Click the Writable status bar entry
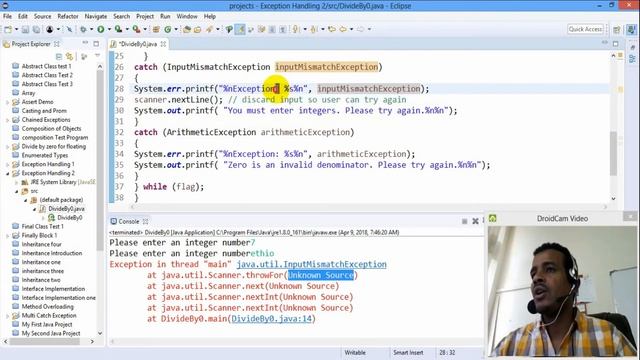 [355, 353]
